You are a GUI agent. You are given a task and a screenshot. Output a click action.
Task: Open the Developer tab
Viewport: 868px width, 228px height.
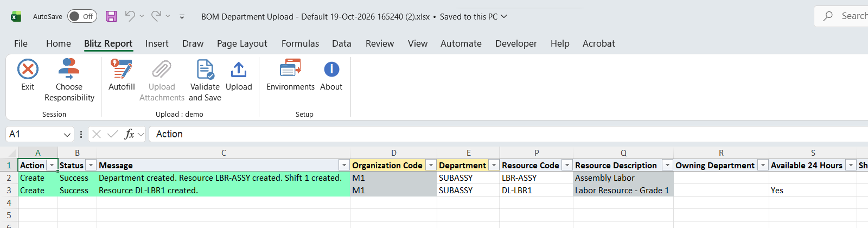516,43
